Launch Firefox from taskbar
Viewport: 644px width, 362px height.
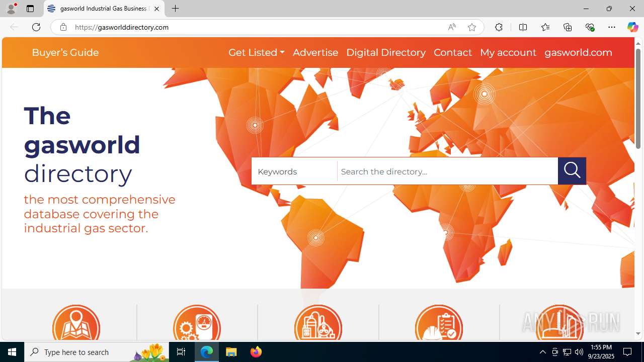coord(256,352)
